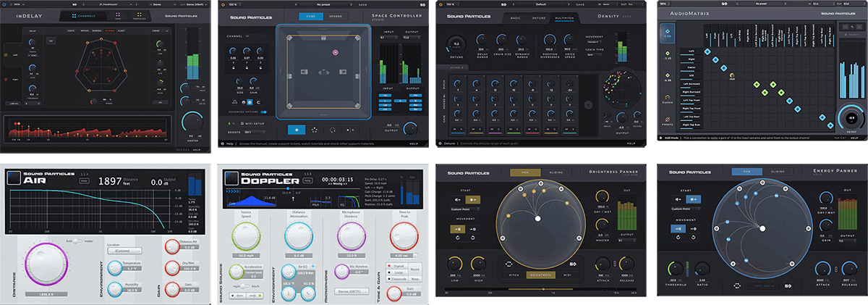Open the band mode dropdown in InDelay
The height and width of the screenshot is (305, 868).
point(161,30)
